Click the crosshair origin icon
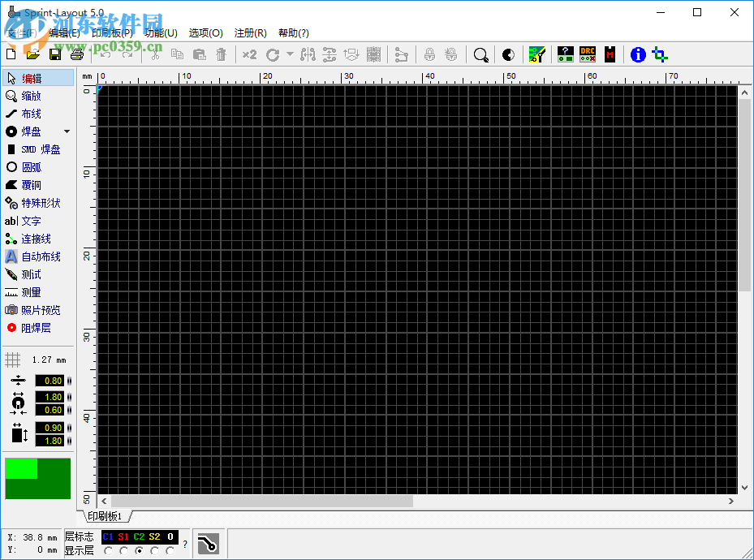This screenshot has width=754, height=560. coord(660,54)
